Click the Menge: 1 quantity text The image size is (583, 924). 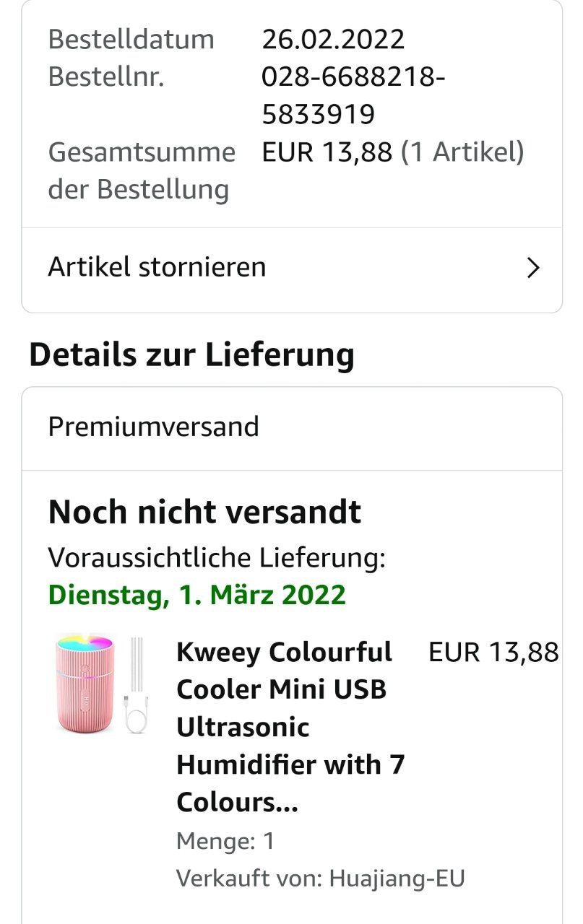[x=225, y=841]
